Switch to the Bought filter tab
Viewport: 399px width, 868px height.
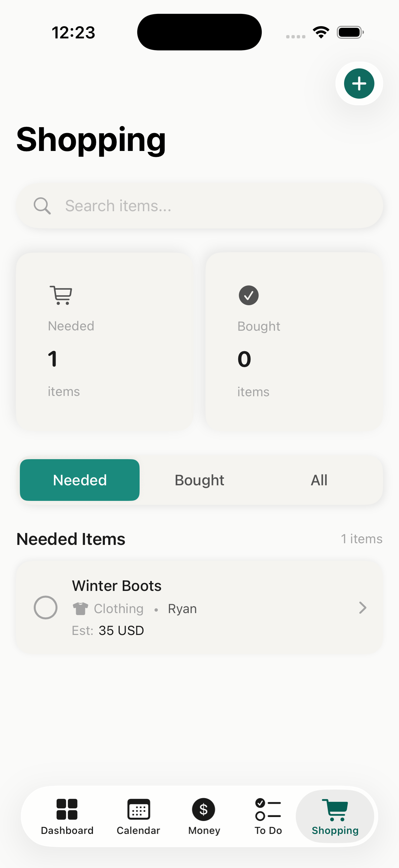click(199, 480)
